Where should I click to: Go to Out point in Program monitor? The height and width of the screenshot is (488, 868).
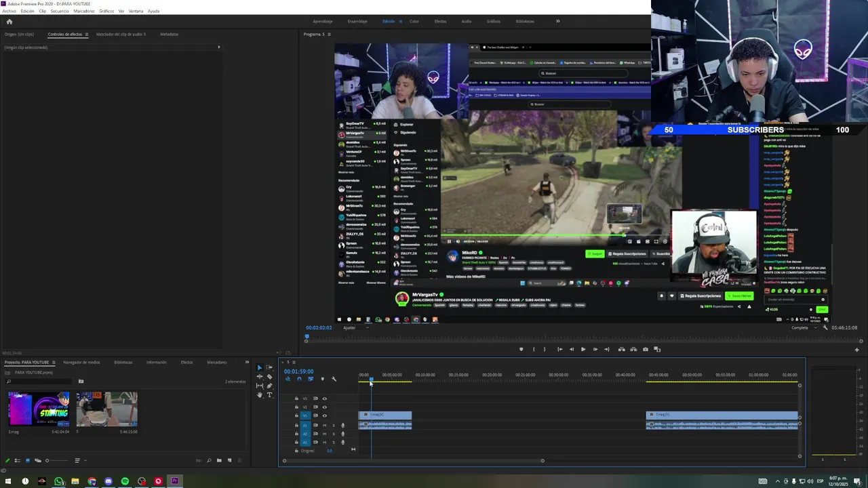(607, 349)
